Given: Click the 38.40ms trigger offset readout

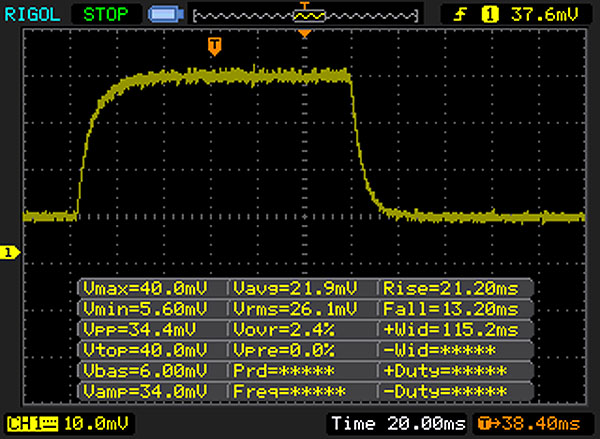Looking at the screenshot, I should tap(530, 424).
